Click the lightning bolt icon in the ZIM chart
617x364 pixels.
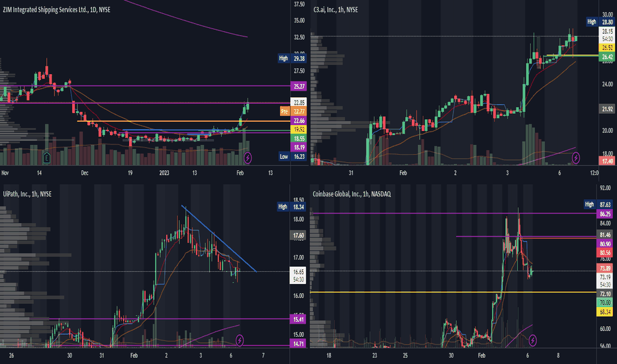[248, 158]
